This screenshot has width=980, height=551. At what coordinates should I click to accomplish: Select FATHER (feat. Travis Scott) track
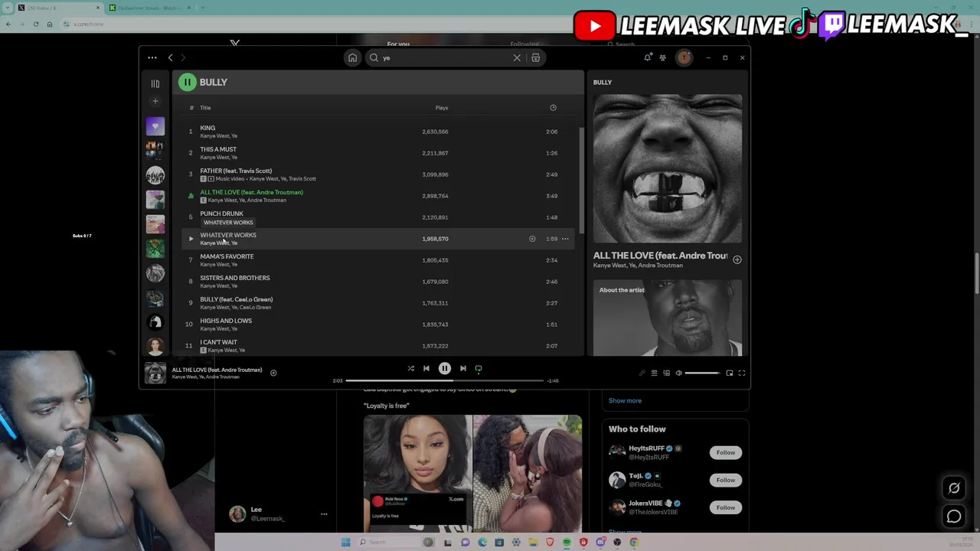pos(236,171)
